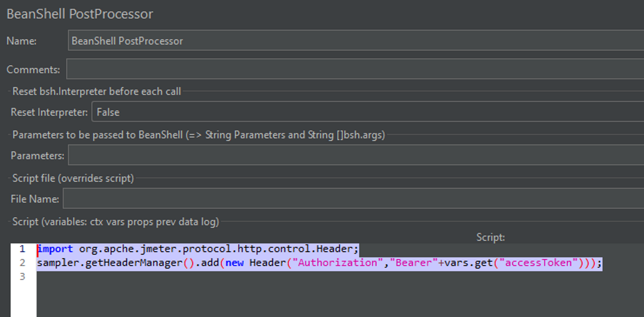This screenshot has width=644, height=317.
Task: Click the "accessToken" string in script
Action: coord(538,263)
